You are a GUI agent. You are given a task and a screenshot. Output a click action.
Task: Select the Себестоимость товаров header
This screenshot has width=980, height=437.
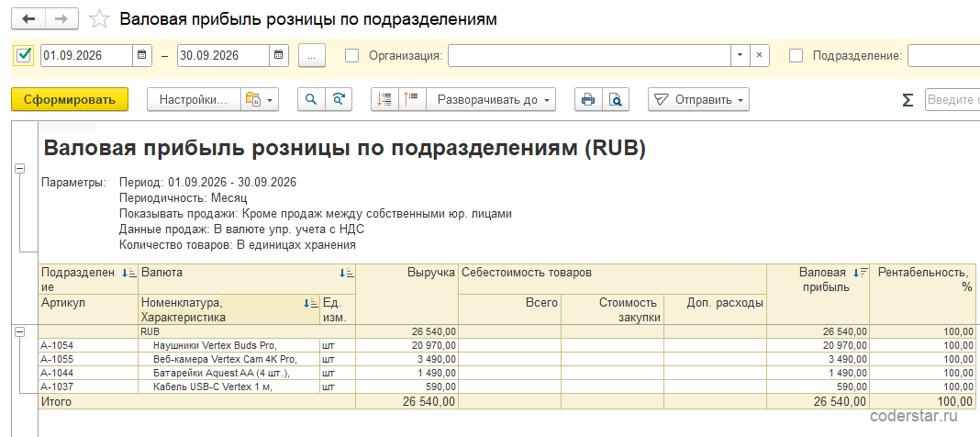(613, 279)
